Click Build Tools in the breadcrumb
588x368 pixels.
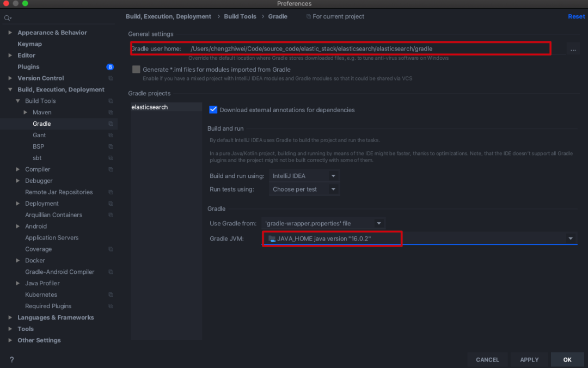point(240,16)
